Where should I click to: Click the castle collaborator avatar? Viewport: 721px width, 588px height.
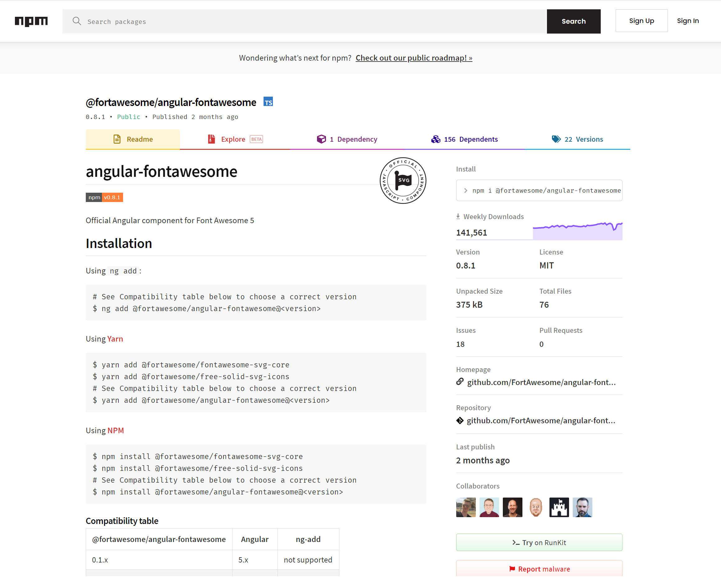coord(559,507)
